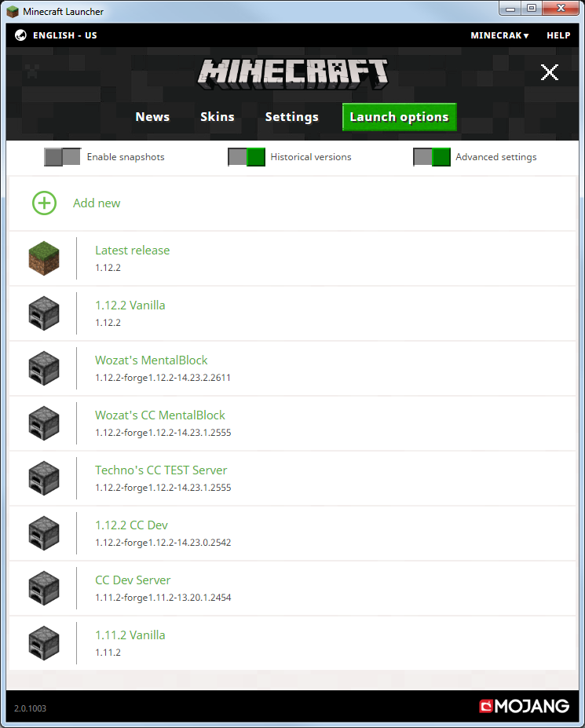Viewport: 585px width, 728px height.
Task: Click the furnace icon beside 1.12.2 CC Dev
Action: click(x=44, y=533)
